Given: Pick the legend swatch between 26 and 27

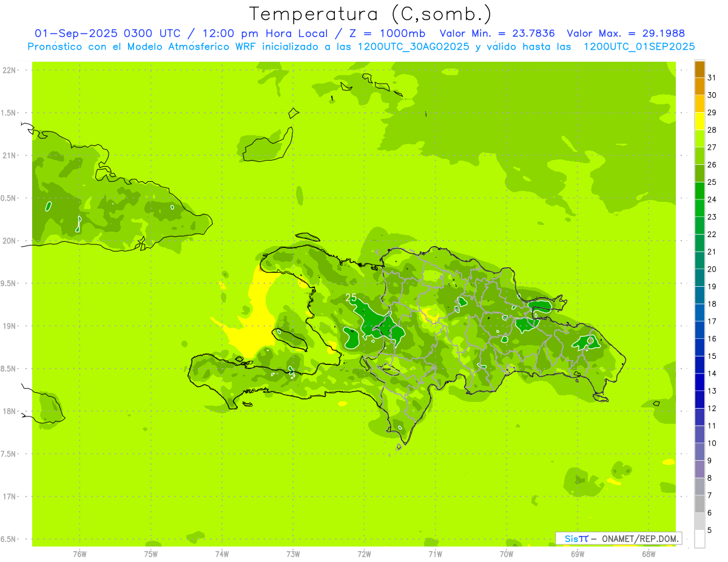Looking at the screenshot, I should [x=699, y=156].
